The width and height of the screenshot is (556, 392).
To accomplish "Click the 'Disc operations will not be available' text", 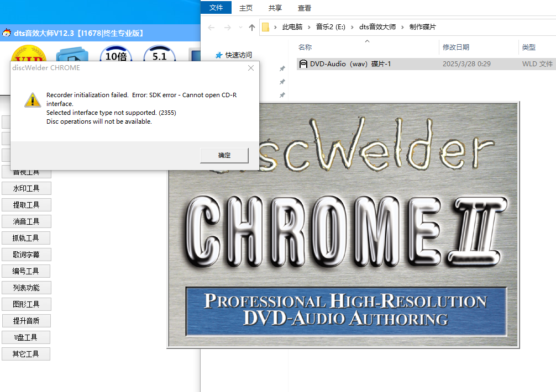I will 99,121.
